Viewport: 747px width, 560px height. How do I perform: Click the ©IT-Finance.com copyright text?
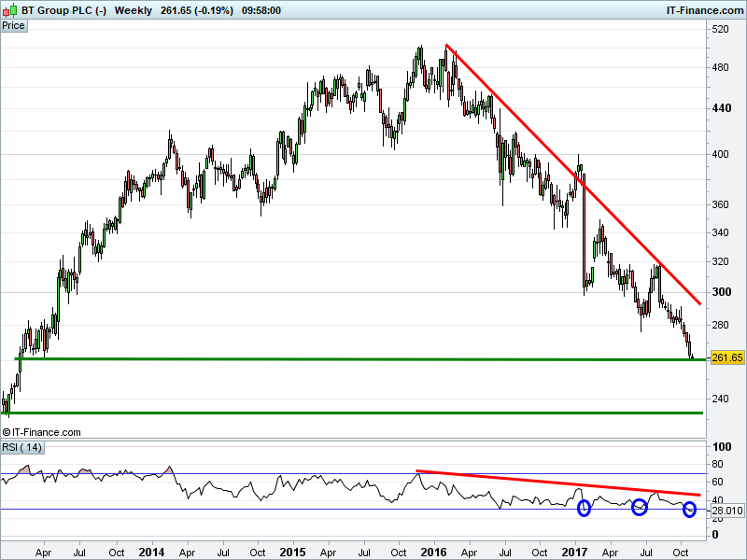click(x=41, y=432)
